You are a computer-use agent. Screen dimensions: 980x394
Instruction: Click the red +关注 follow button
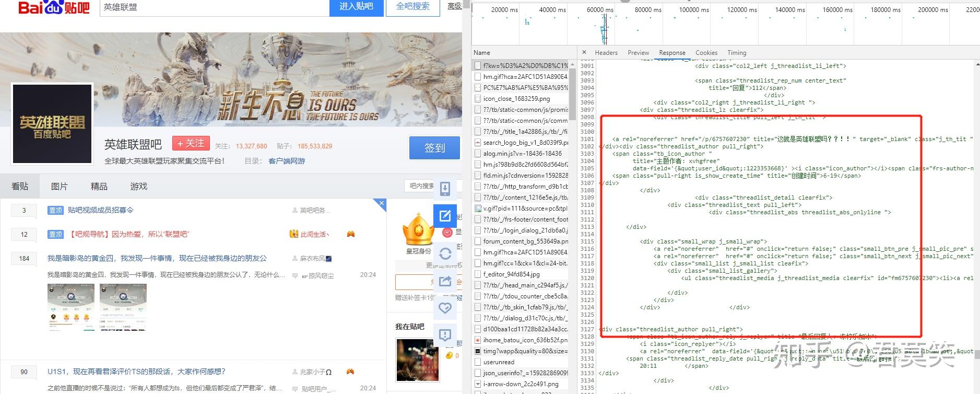point(191,143)
